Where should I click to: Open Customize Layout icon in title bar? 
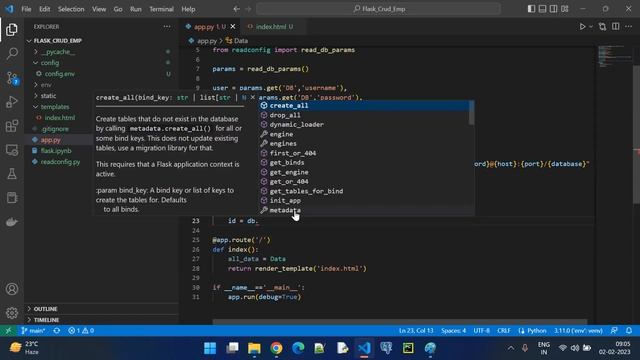(565, 9)
